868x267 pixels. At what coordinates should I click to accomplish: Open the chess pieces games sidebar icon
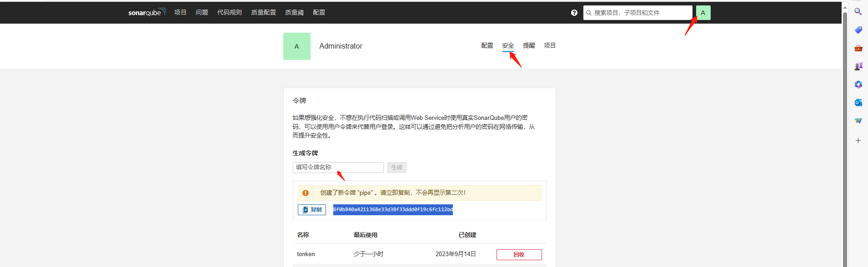click(858, 66)
